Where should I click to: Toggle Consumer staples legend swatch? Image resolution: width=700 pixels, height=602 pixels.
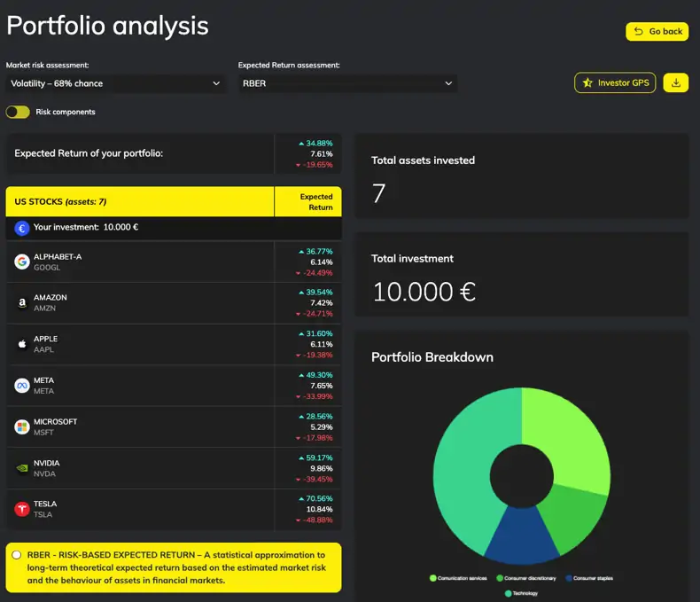click(569, 578)
